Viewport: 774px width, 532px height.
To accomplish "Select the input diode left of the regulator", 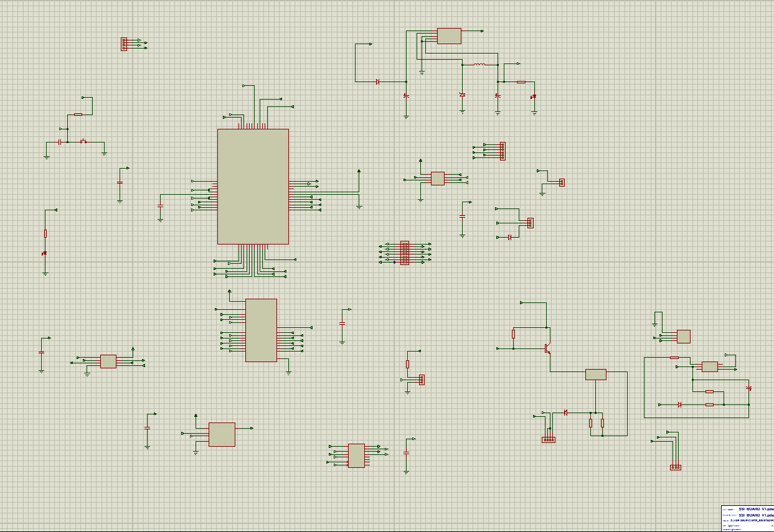I will [378, 82].
